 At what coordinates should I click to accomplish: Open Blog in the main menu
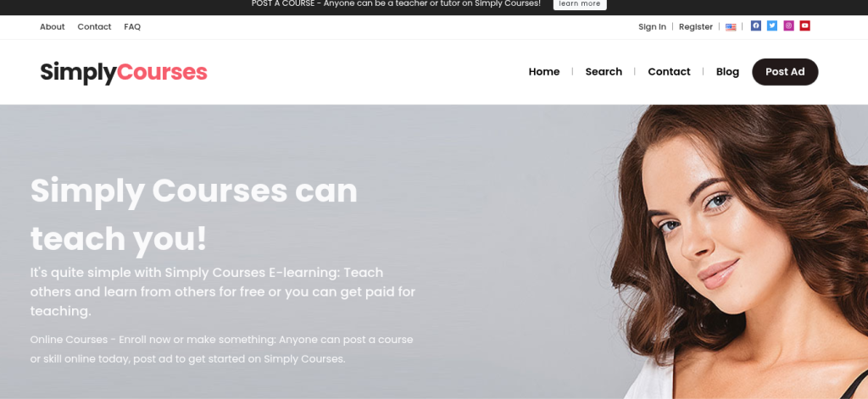click(727, 72)
